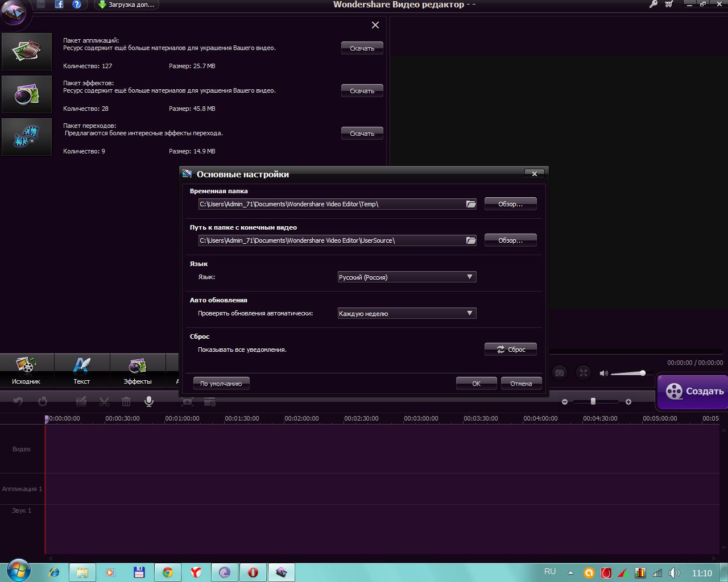Click the 'Создать' create video button
This screenshot has height=582, width=728.
(693, 392)
